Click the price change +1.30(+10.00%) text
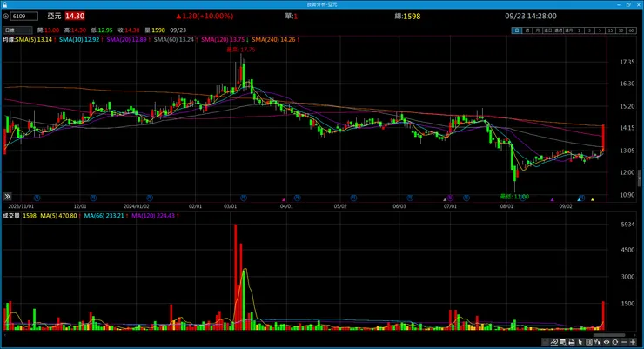The image size is (644, 349). pyautogui.click(x=205, y=16)
